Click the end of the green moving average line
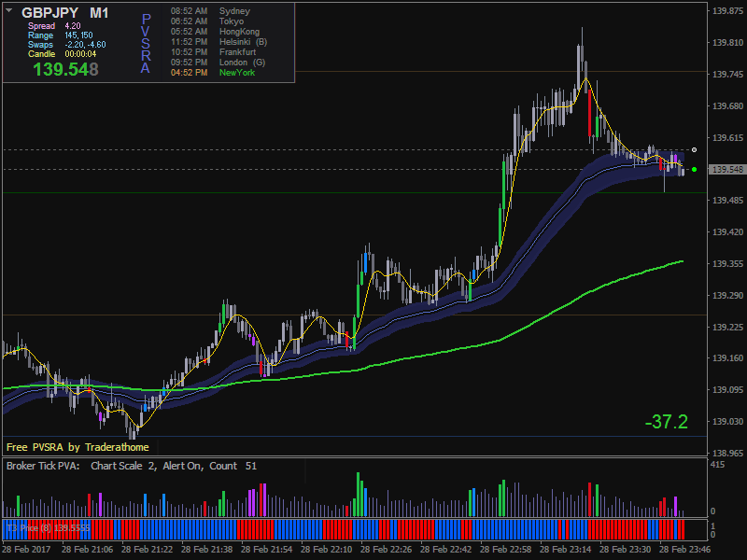The image size is (747, 560). coord(683,261)
